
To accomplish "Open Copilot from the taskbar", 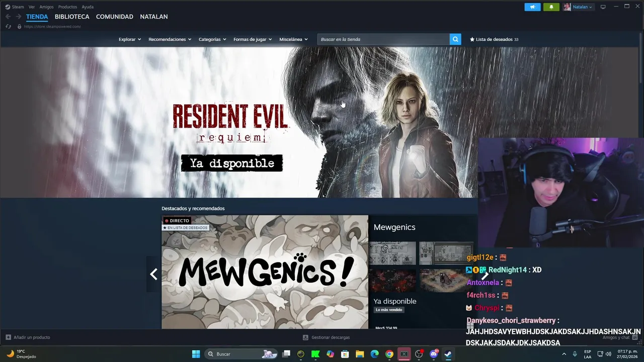I will click(330, 354).
